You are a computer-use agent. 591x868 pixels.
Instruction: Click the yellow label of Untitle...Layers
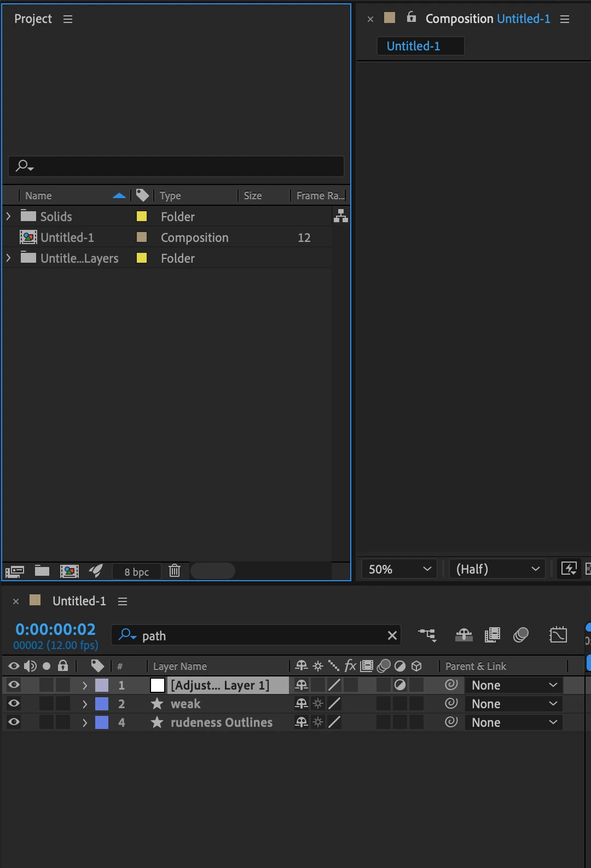pyautogui.click(x=142, y=258)
